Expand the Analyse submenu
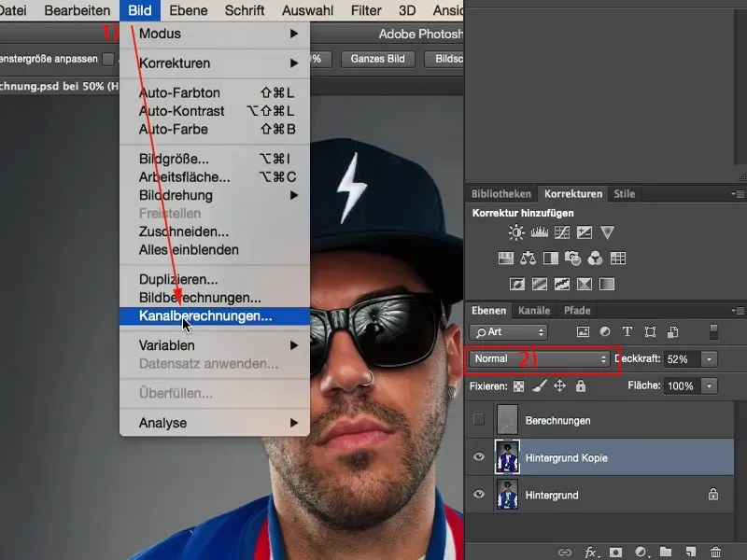The height and width of the screenshot is (560, 747). (215, 423)
